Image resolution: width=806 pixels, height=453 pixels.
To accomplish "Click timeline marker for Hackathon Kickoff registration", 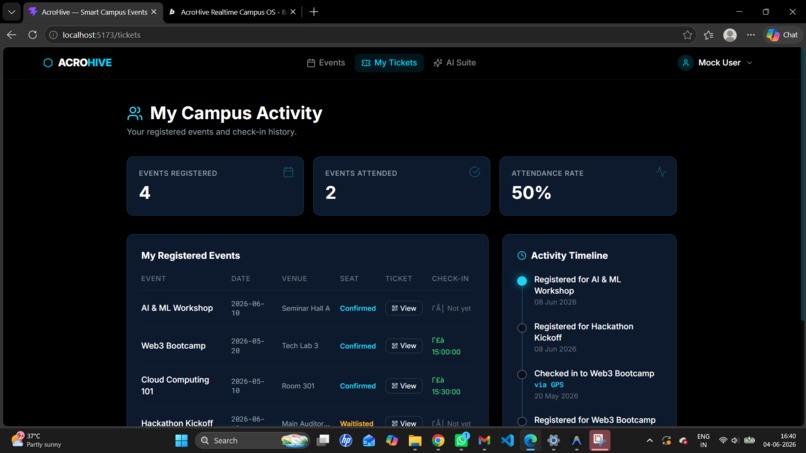I will coord(522,328).
